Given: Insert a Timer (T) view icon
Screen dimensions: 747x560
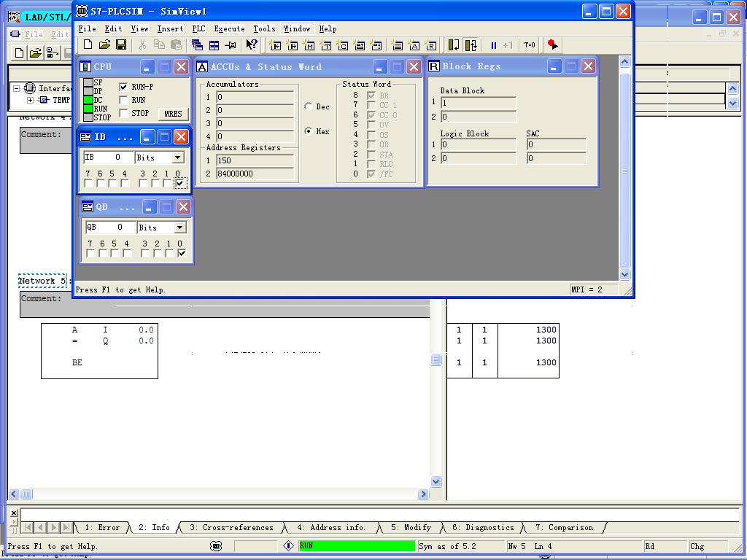Looking at the screenshot, I should (x=326, y=45).
